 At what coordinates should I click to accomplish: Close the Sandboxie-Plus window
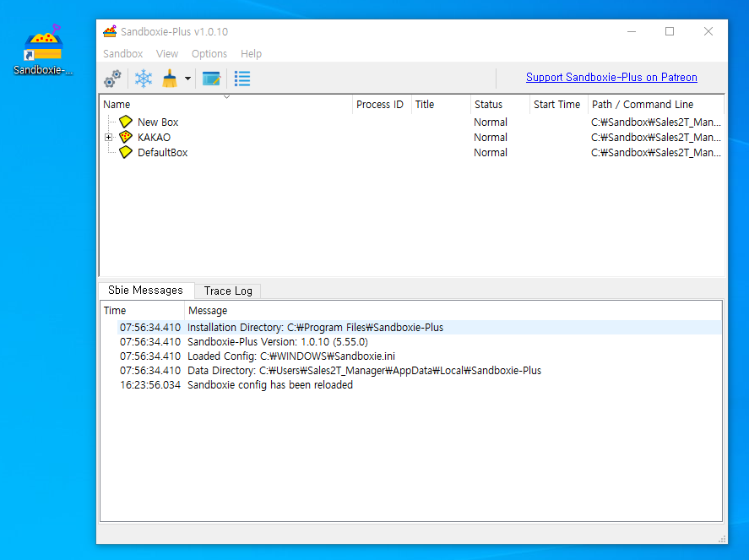coord(708,31)
